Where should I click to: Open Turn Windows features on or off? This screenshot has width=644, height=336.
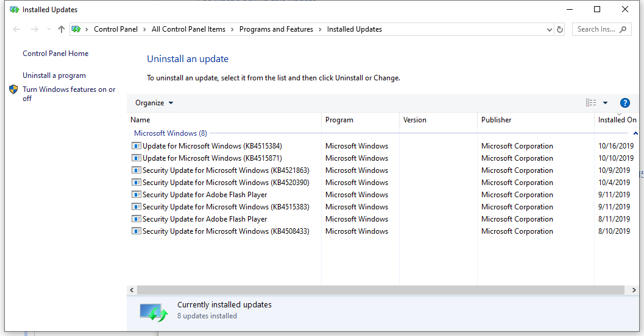(69, 94)
